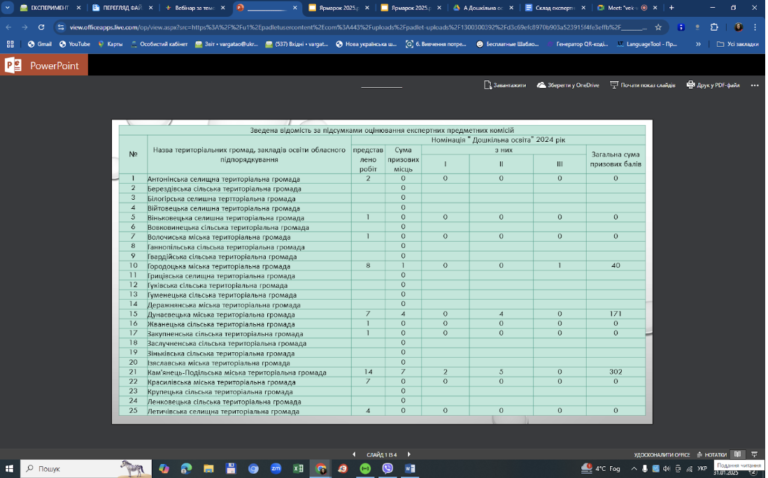The width and height of the screenshot is (768, 478).
Task: Open the YouTube bookmark
Action: [x=74, y=44]
